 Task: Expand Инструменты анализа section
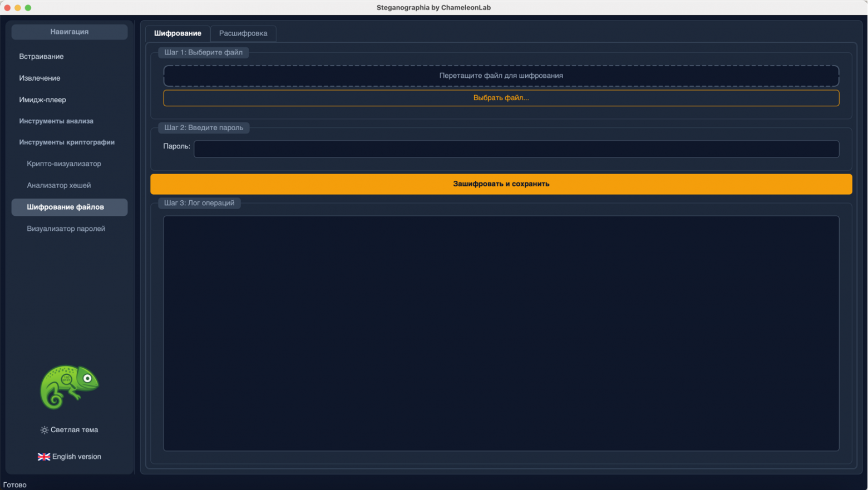(56, 121)
